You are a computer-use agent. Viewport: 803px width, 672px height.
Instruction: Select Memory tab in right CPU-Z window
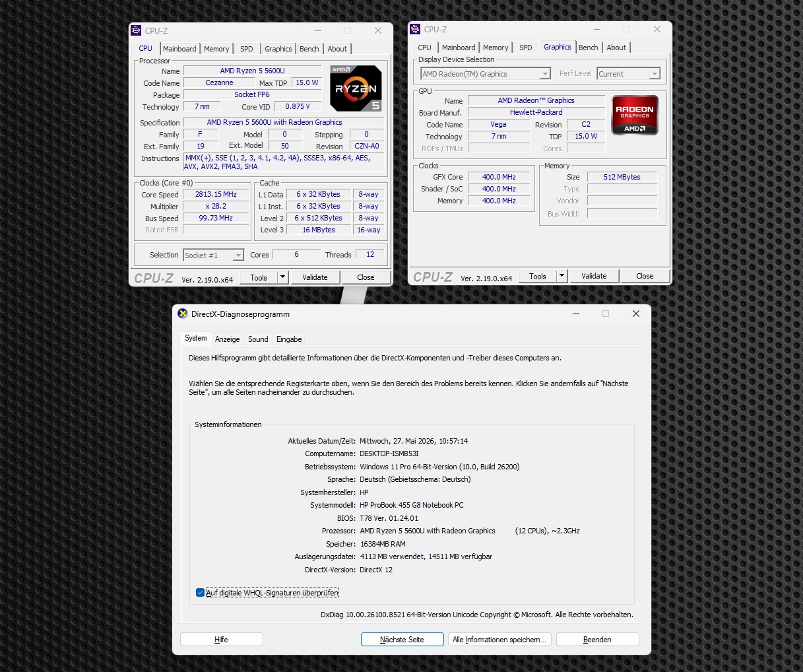496,48
